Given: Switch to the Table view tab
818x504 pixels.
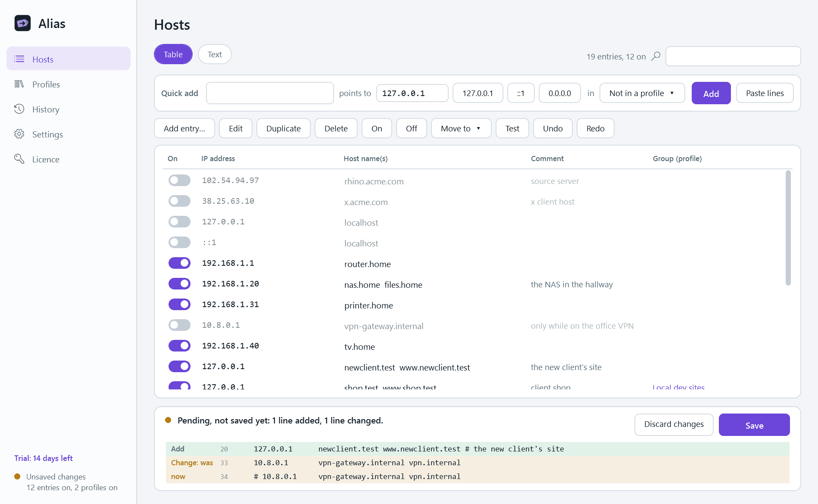Looking at the screenshot, I should click(x=173, y=54).
